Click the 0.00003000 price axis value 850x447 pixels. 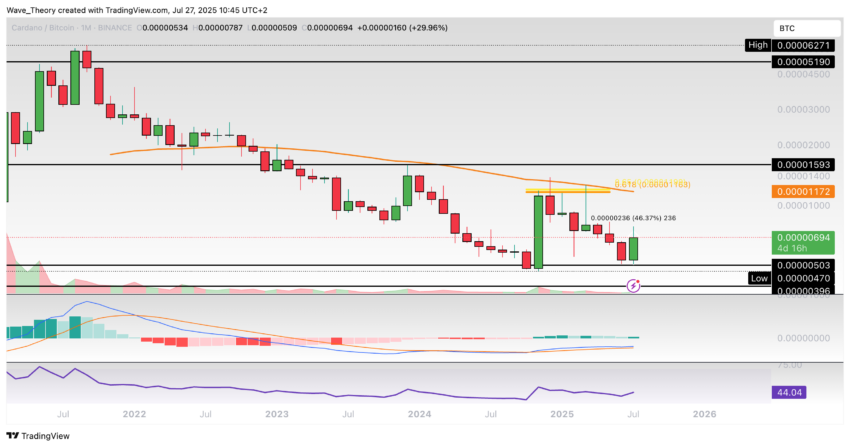(803, 109)
